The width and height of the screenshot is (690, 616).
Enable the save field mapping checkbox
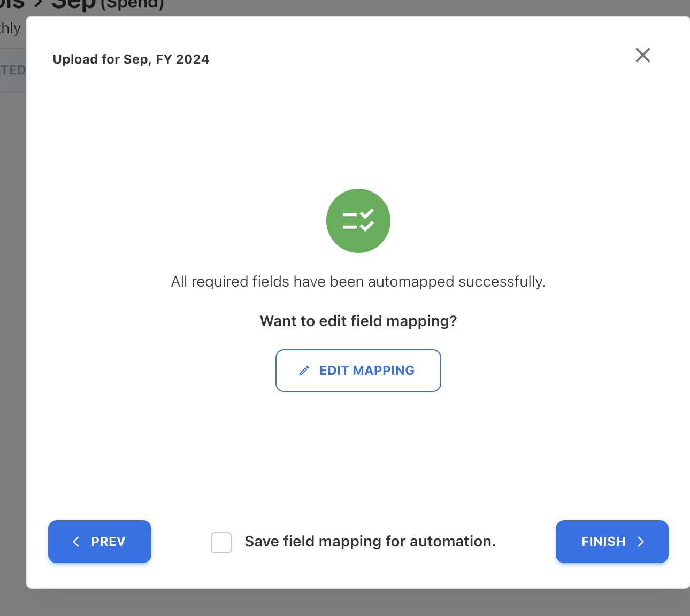point(221,542)
